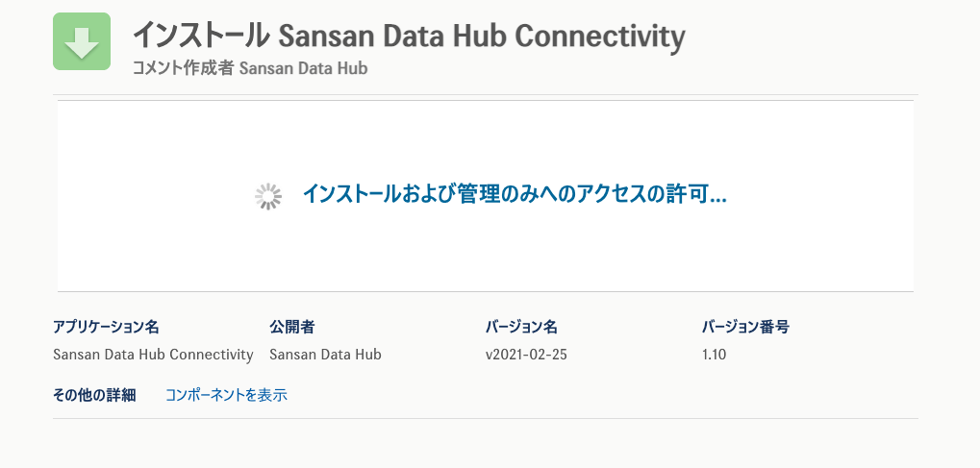Click the コメント作成者 Sansan Data Hub subtitle
The image size is (980, 468).
click(x=250, y=68)
